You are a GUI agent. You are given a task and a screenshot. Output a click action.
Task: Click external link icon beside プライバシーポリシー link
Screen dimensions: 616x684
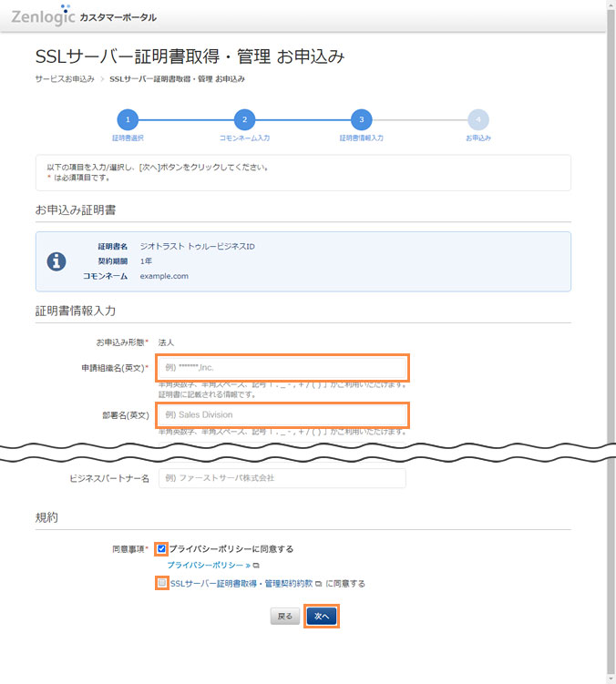pyautogui.click(x=257, y=566)
